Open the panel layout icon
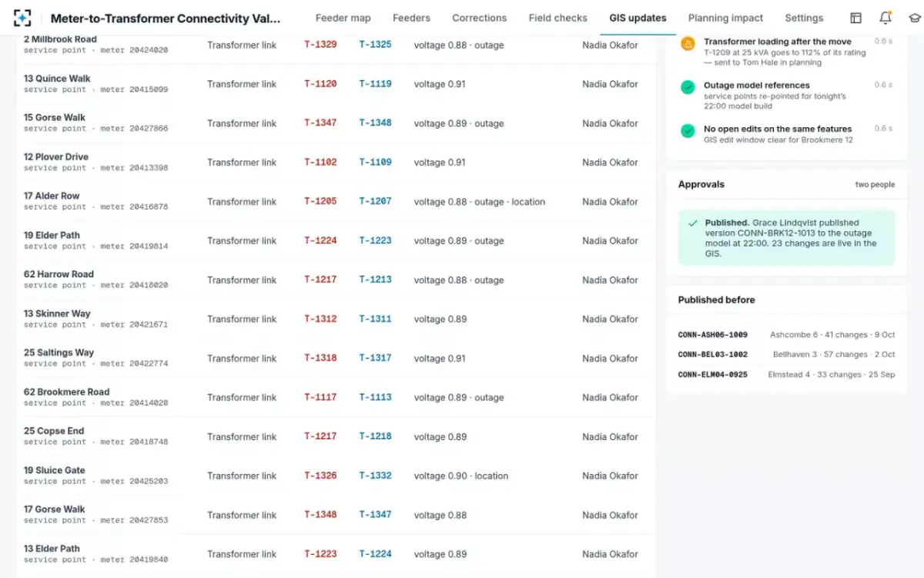 point(855,18)
